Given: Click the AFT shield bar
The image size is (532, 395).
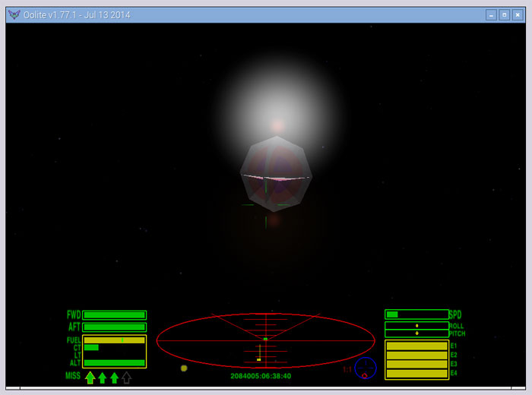Looking at the screenshot, I should coord(114,327).
